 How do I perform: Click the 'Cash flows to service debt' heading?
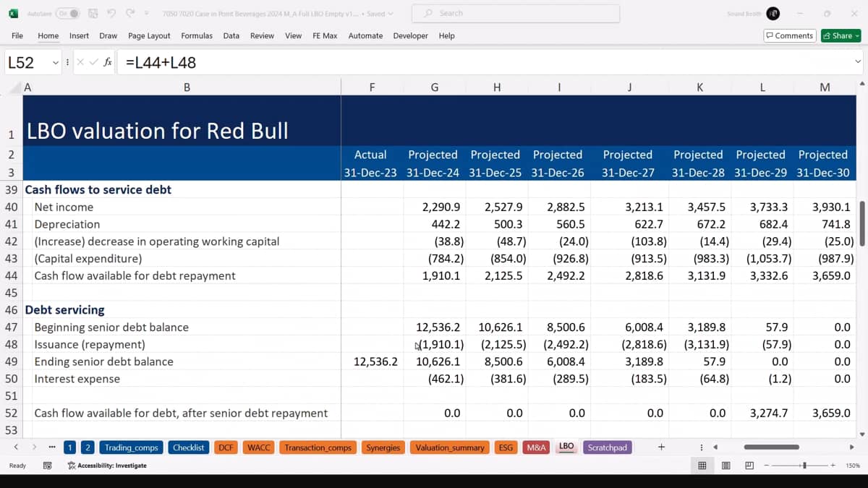coord(98,189)
